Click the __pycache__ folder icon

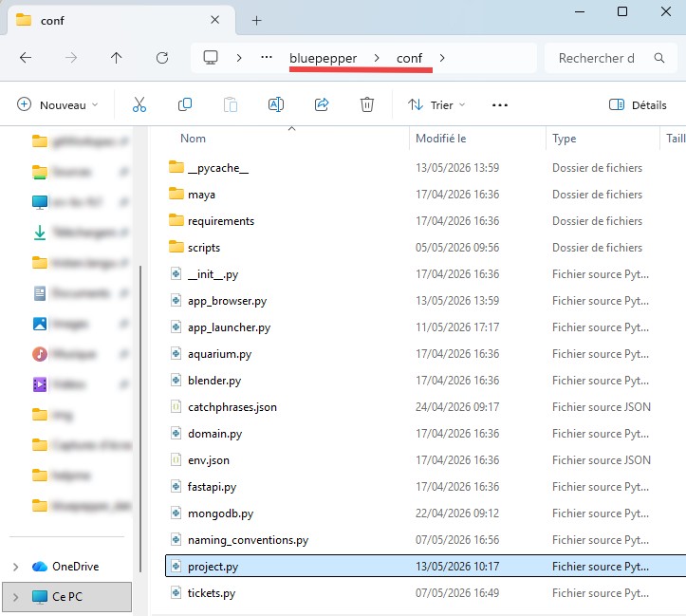176,167
